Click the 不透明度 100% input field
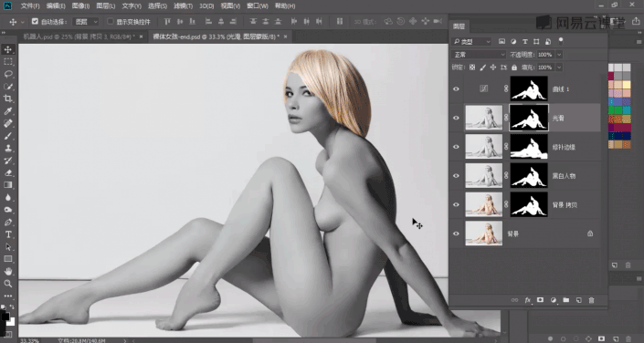Screen dimensions: 644x343 [x=545, y=55]
